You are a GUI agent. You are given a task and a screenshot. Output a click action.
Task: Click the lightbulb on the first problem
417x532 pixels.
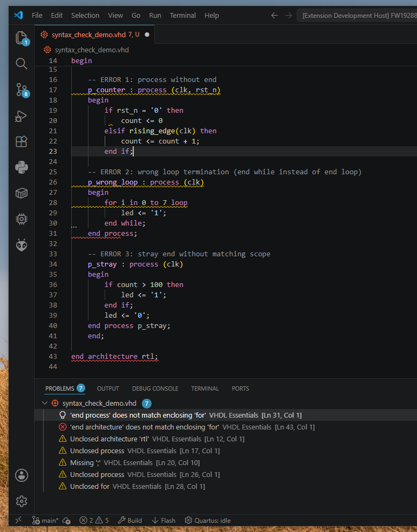(63, 415)
